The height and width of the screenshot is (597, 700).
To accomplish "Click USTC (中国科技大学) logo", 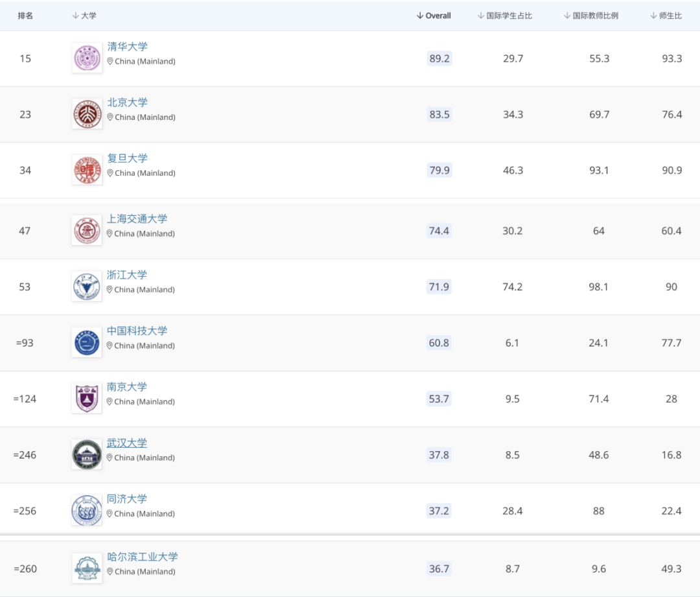I will [x=87, y=342].
